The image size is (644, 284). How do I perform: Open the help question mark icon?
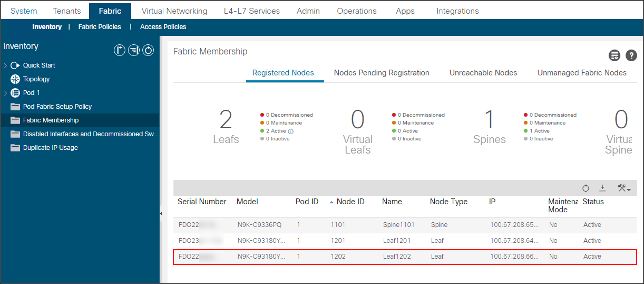tap(631, 56)
